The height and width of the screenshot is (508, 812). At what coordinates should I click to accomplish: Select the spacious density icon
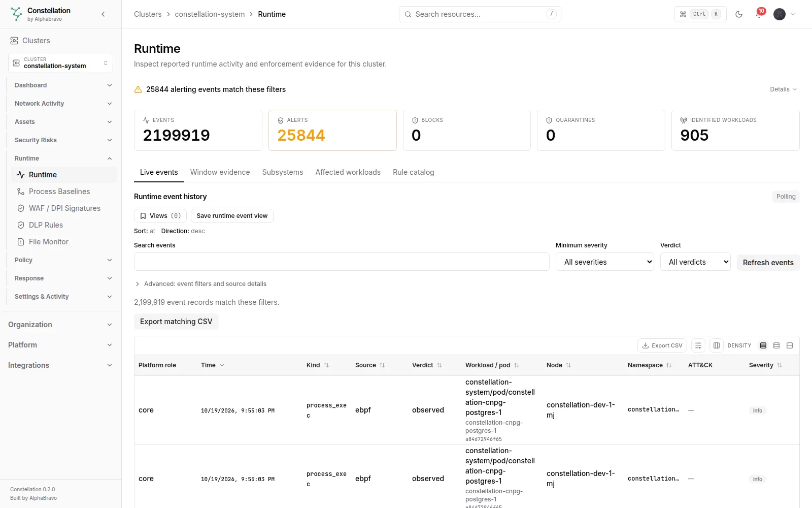click(790, 345)
